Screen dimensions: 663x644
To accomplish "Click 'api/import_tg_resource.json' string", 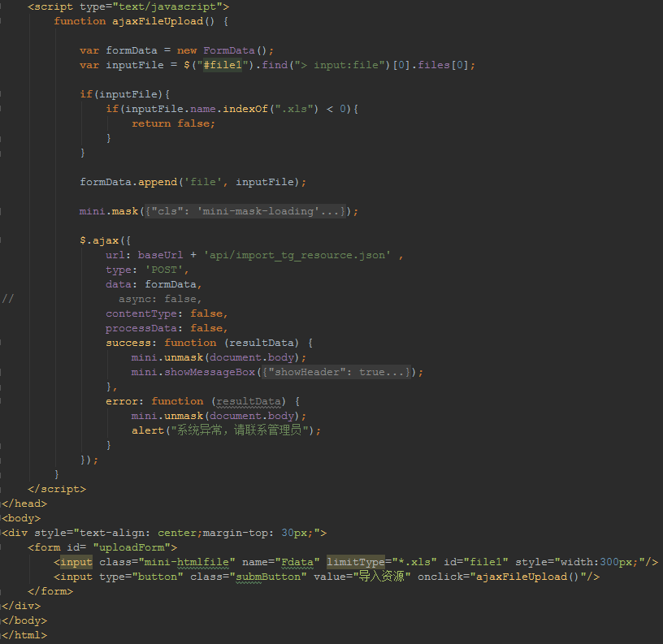I will [x=297, y=255].
